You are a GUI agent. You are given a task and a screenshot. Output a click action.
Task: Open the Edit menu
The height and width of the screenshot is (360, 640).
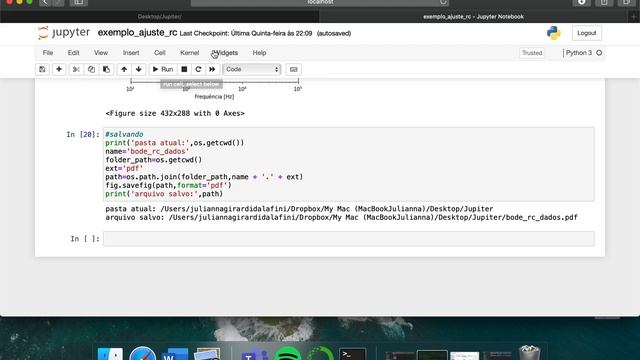pos(73,53)
